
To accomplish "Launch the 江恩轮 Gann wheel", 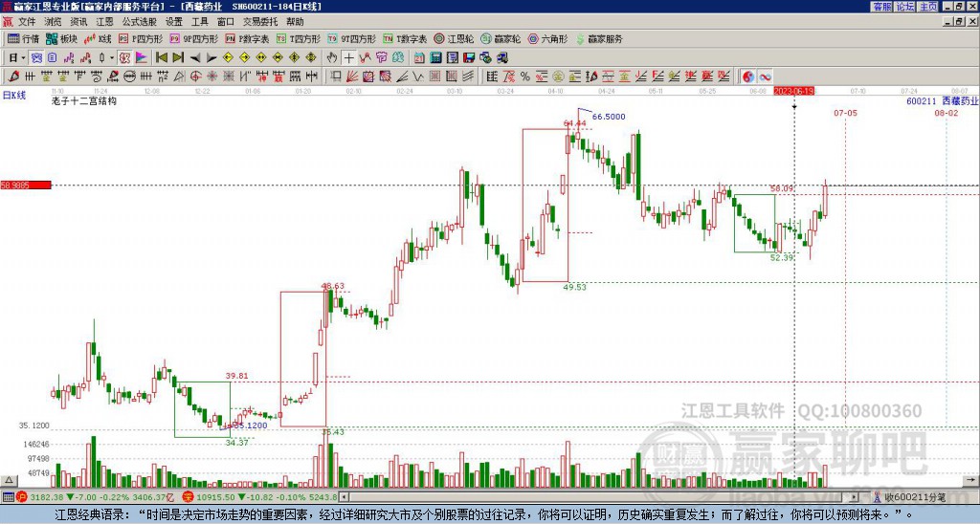I will tap(454, 38).
